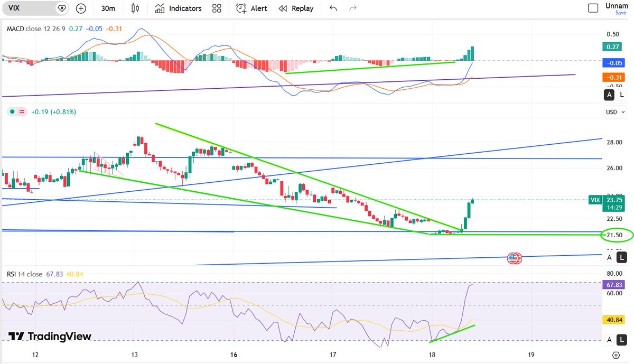This screenshot has height=364, width=634.
Task: Undo the last chart action
Action: click(333, 8)
